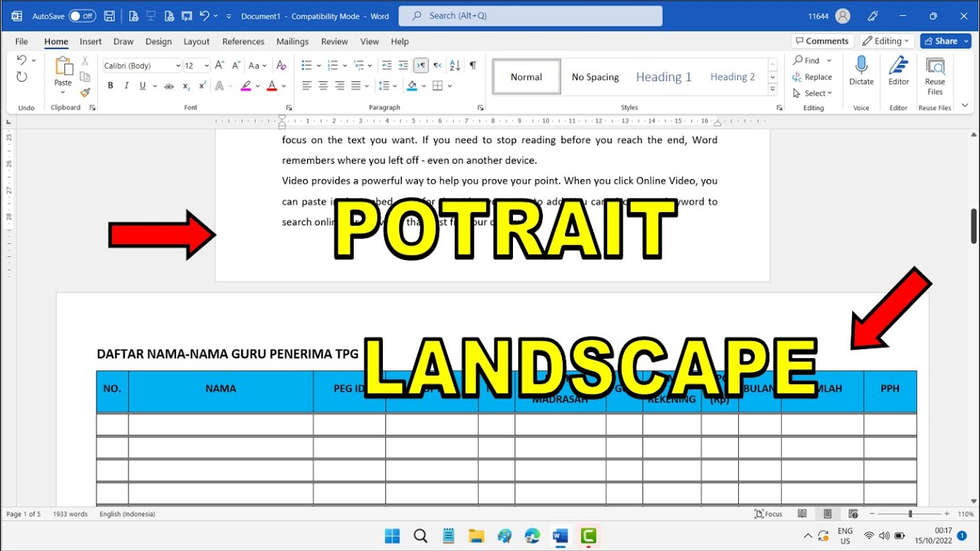
Task: Click the Comments button
Action: [x=822, y=41]
